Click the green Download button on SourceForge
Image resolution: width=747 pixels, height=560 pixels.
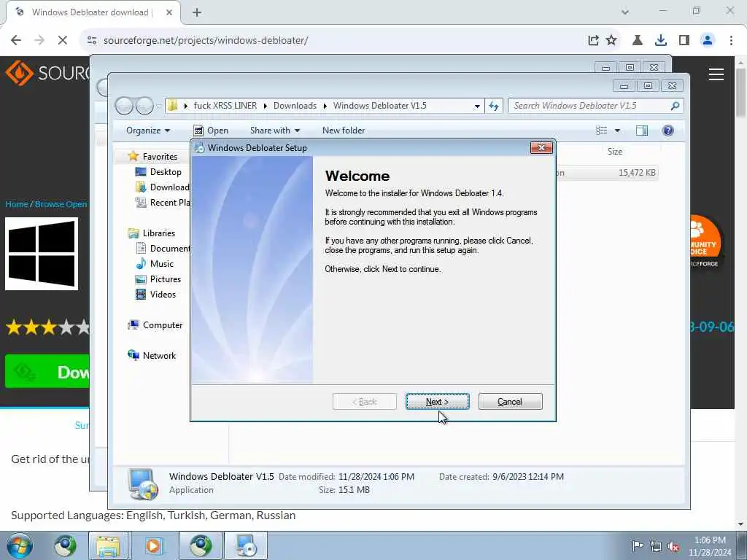(47, 371)
